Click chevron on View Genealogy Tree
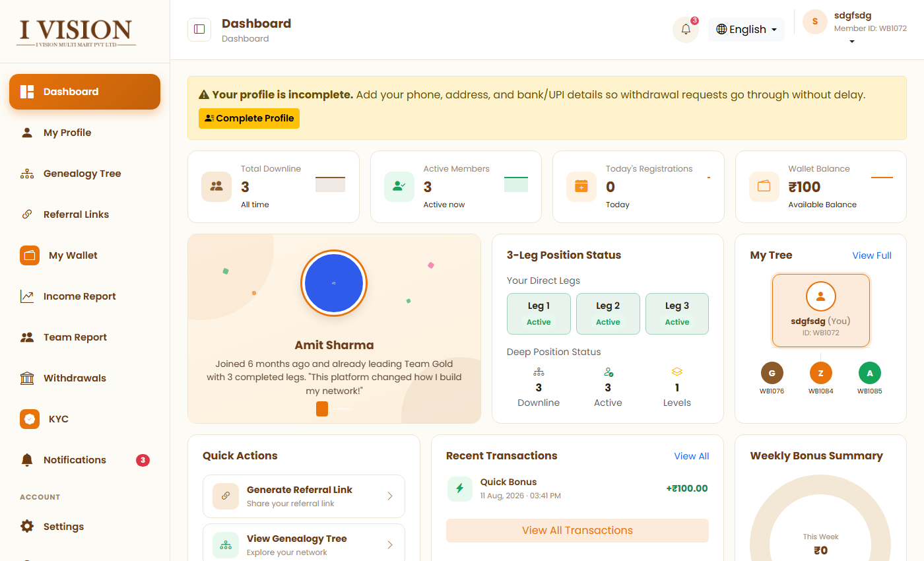This screenshot has height=561, width=924. click(390, 545)
